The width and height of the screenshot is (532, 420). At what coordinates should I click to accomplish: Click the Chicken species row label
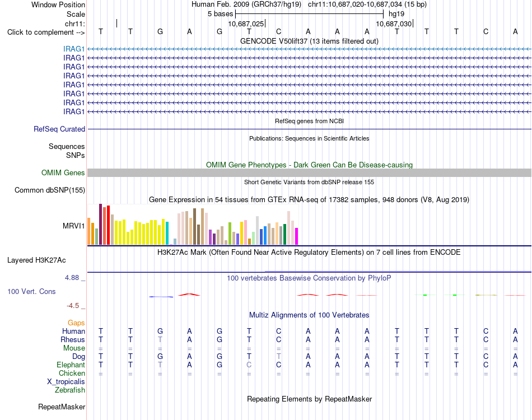click(72, 373)
